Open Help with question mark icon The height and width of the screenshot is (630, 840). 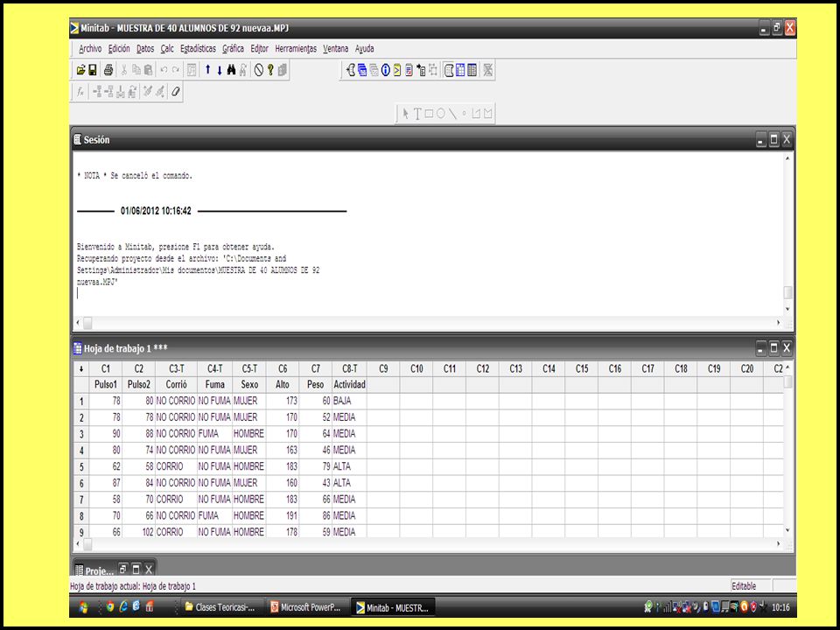click(270, 70)
